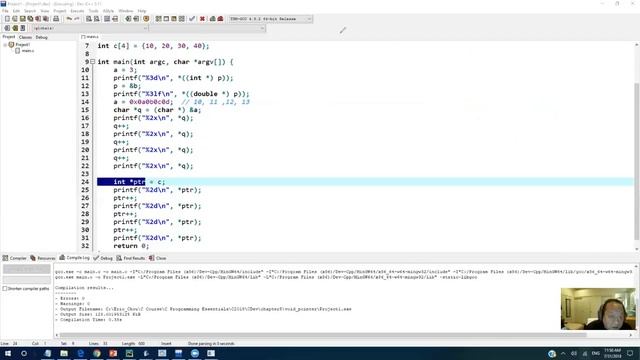Switch to the Classes panel tab
The width and height of the screenshot is (640, 360).
(x=25, y=37)
